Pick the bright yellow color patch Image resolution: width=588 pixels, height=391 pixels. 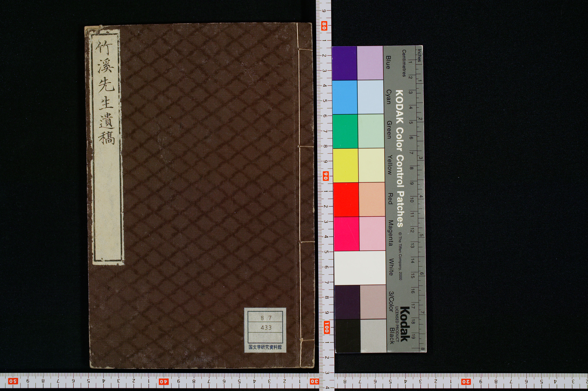(346, 165)
